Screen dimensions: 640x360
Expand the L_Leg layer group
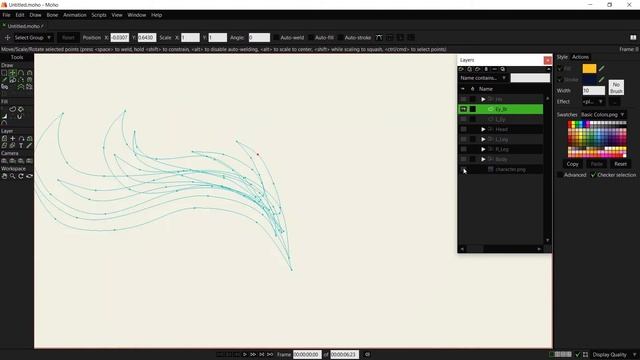pos(483,139)
